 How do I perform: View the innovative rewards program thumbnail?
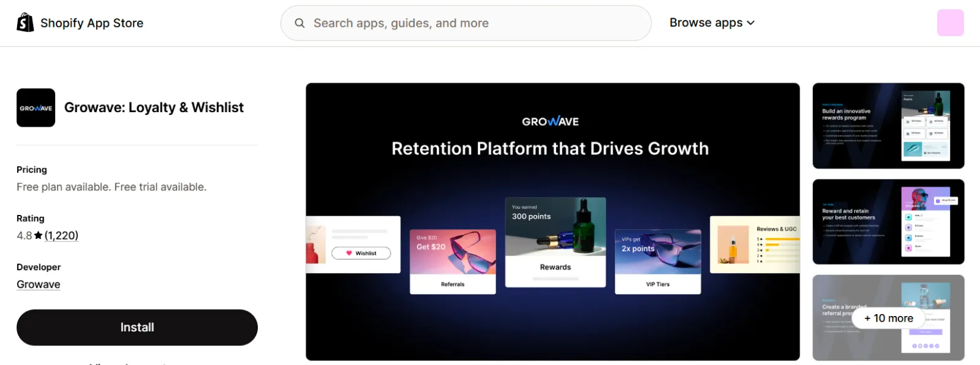tap(888, 126)
